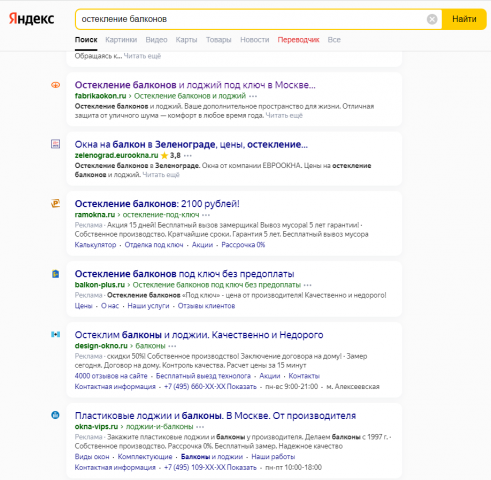Open the Контакты sitelink under design-okno.ru
491x480 pixels.
point(304,376)
